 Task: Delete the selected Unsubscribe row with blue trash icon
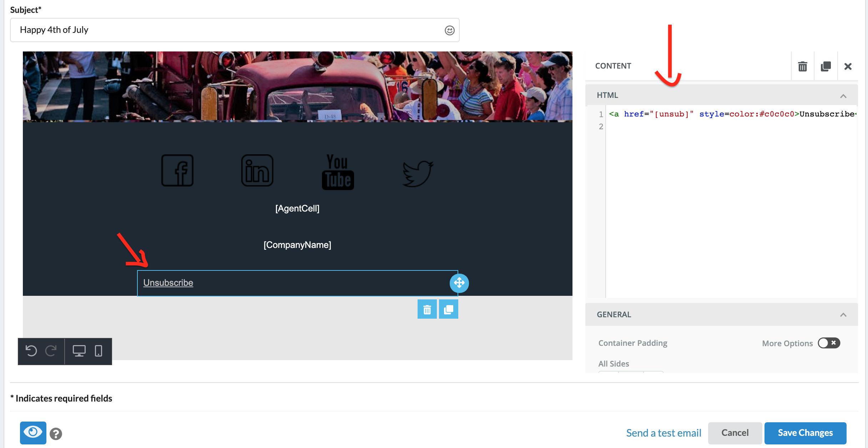click(427, 309)
